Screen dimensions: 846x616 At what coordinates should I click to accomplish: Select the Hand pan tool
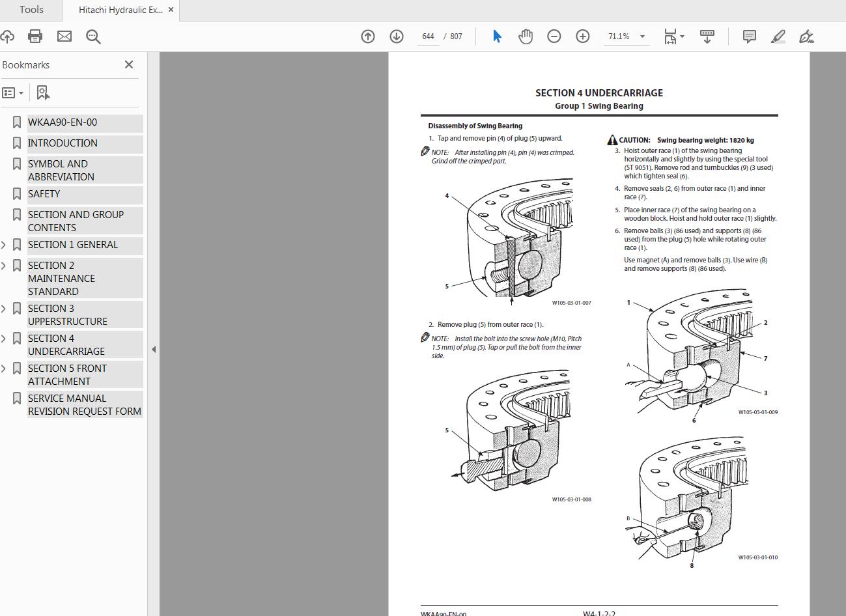pos(525,36)
